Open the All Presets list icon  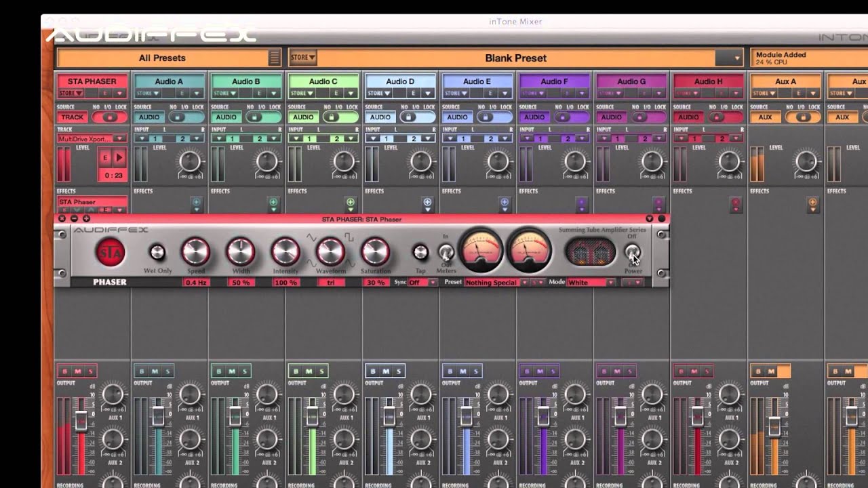click(274, 58)
